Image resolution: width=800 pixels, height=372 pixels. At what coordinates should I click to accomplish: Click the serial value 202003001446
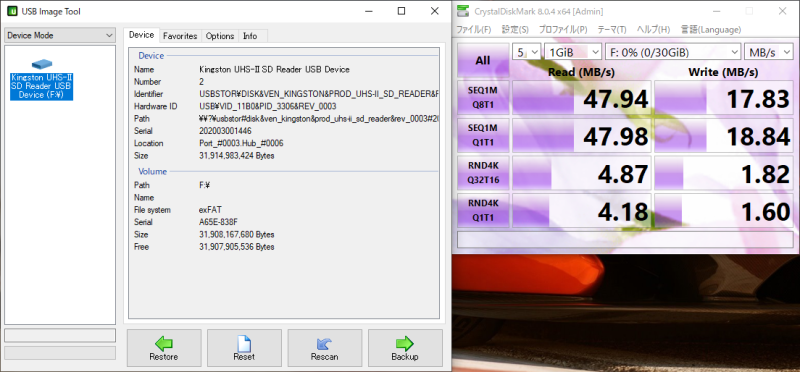pos(225,131)
